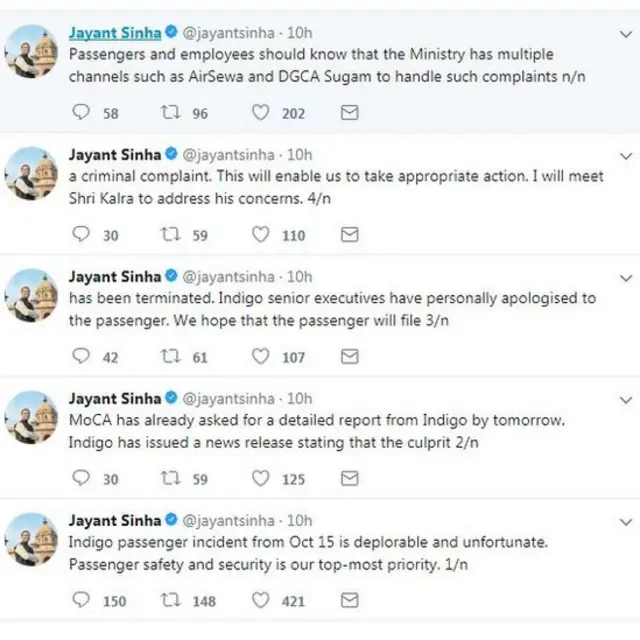
Task: Share the 1/n tweet via message envelope
Action: pos(350,600)
